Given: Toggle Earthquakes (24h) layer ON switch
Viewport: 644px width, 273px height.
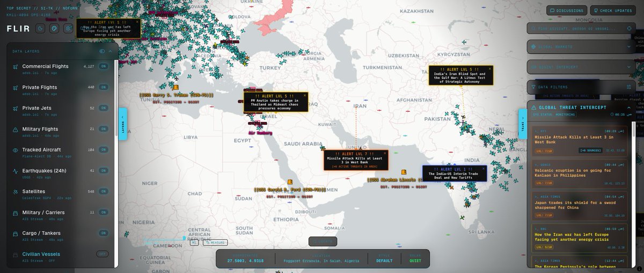Looking at the screenshot, I should click(103, 171).
